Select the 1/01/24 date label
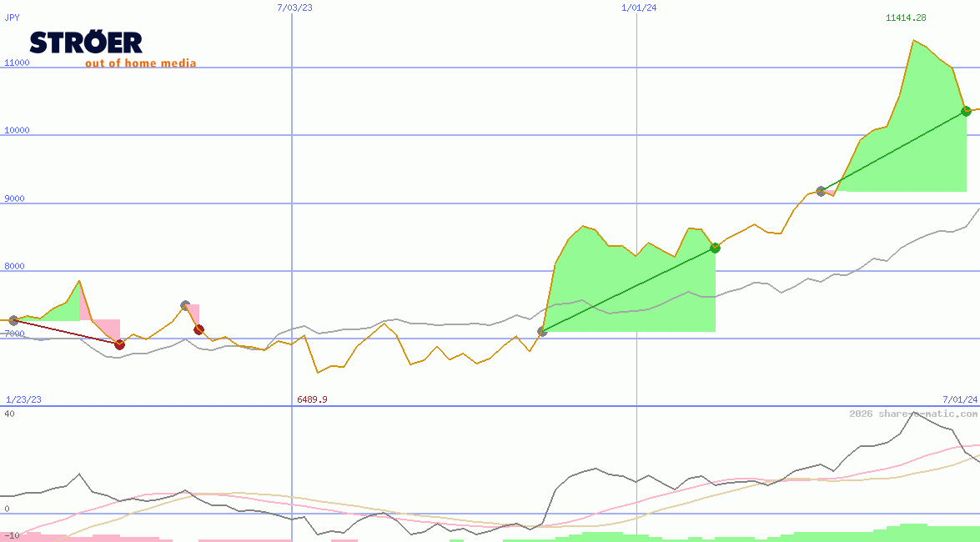980x542 pixels. point(639,8)
